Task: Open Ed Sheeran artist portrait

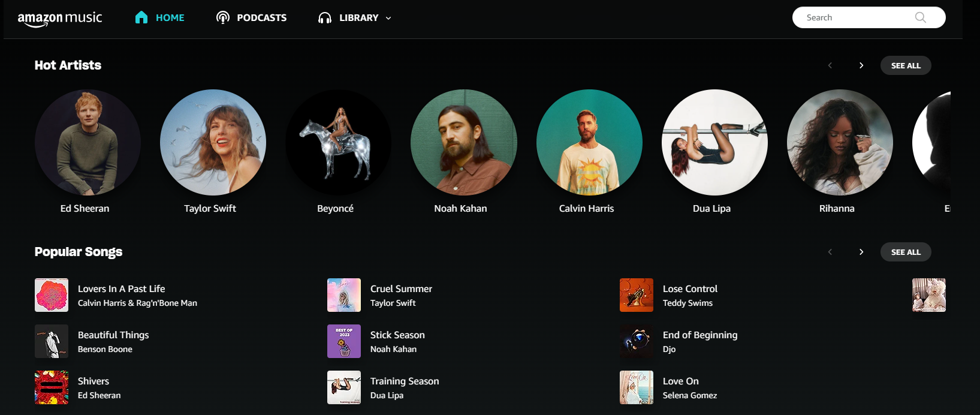Action: pos(88,142)
